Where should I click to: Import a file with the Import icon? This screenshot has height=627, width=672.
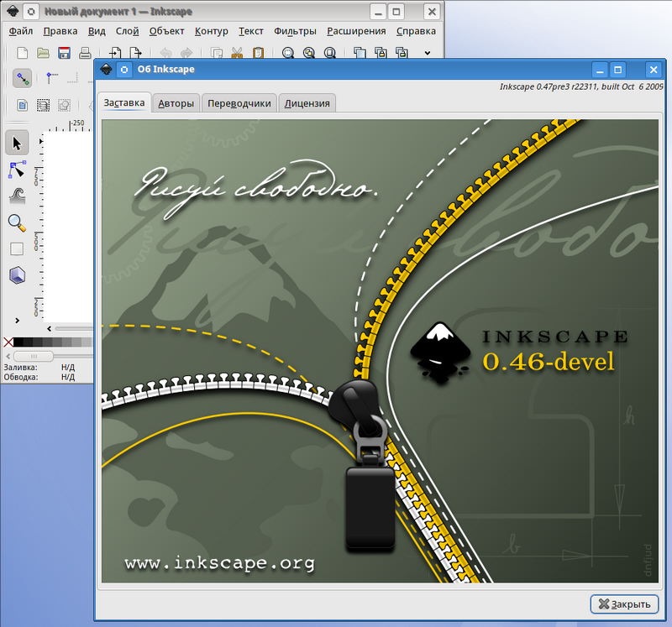115,53
